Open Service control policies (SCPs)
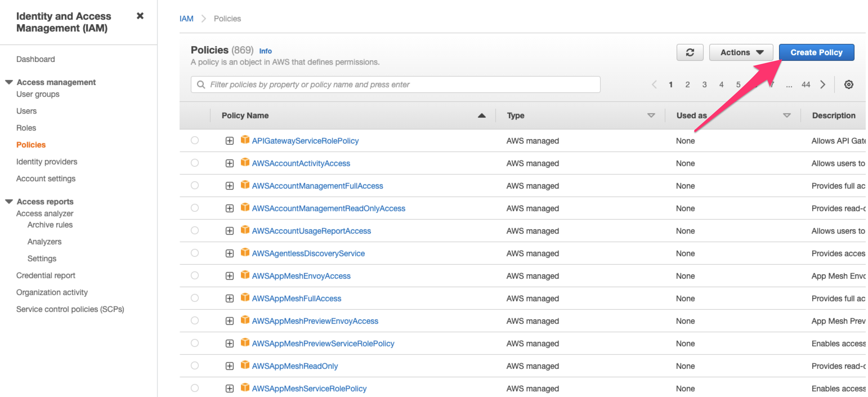 (70, 309)
